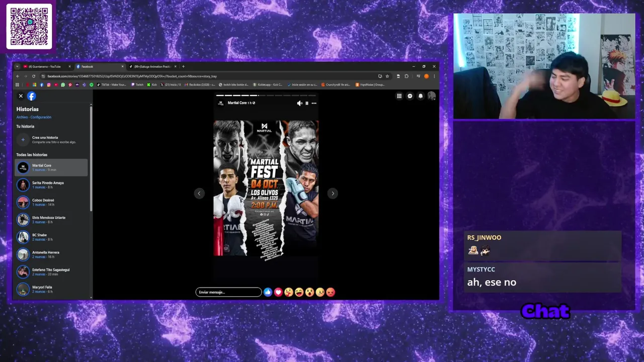Open the Facebook menu grid icon
Image resolution: width=644 pixels, height=362 pixels.
pyautogui.click(x=399, y=96)
